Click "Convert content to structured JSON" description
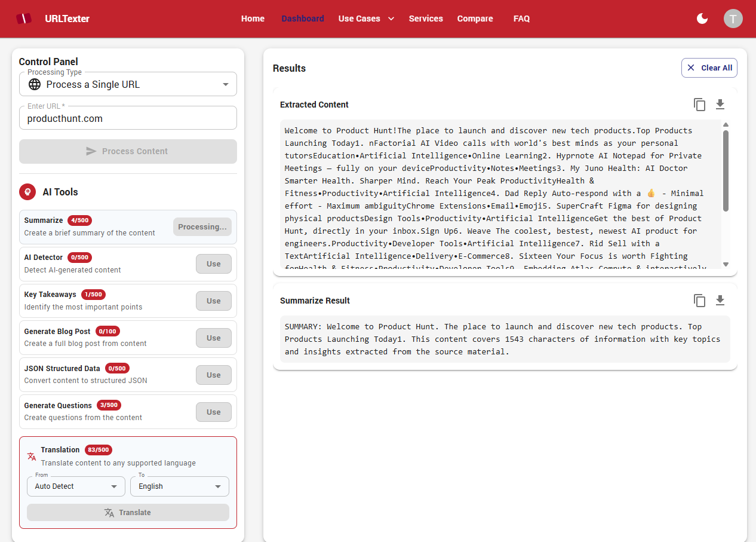This screenshot has width=756, height=542. click(x=86, y=381)
